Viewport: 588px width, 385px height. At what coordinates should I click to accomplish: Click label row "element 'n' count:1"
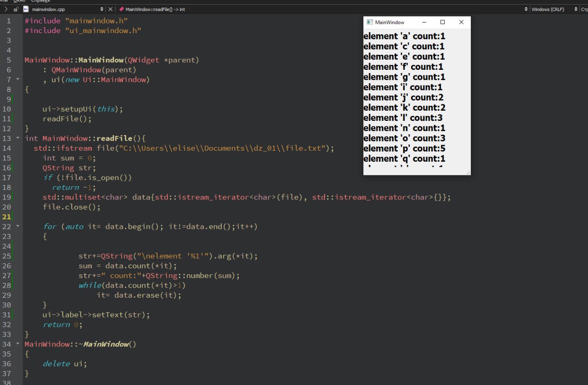pyautogui.click(x=404, y=128)
